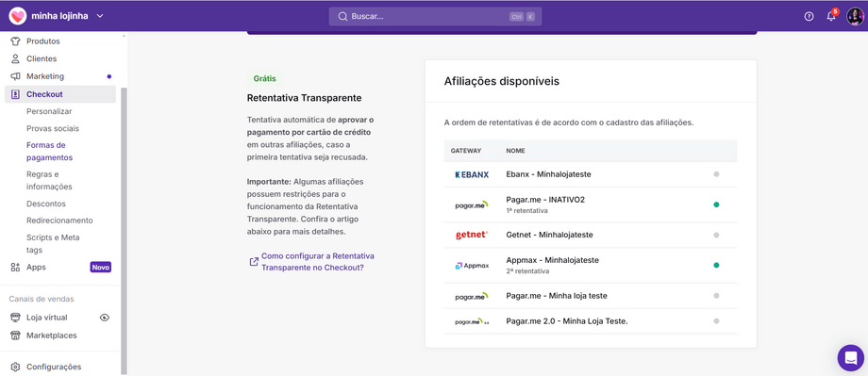This screenshot has height=376, width=868.
Task: Click the Checkout sidebar icon
Action: click(x=15, y=94)
